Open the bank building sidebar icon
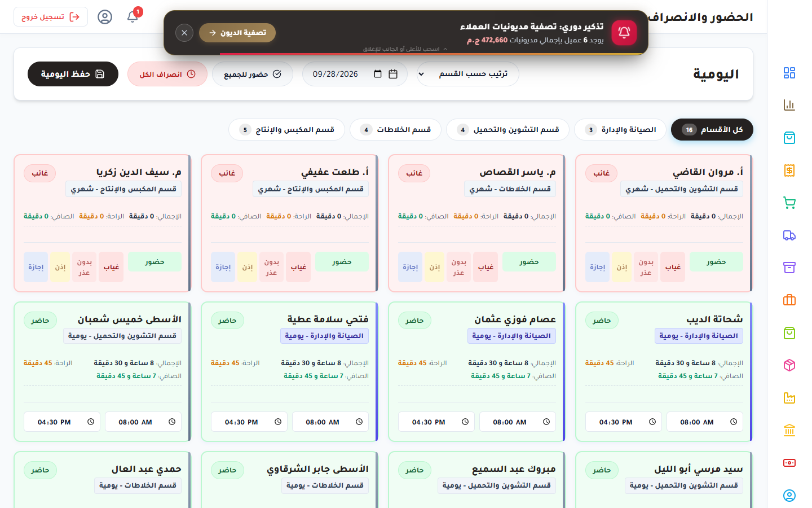 point(789,430)
